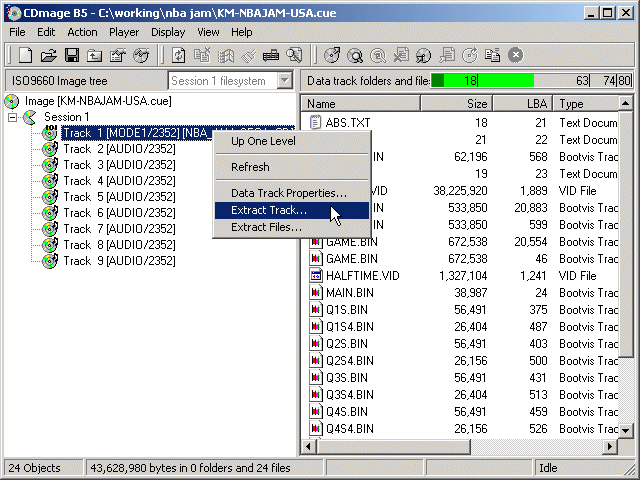The height and width of the screenshot is (480, 640).
Task: Open the Help menu
Action: coord(242,32)
